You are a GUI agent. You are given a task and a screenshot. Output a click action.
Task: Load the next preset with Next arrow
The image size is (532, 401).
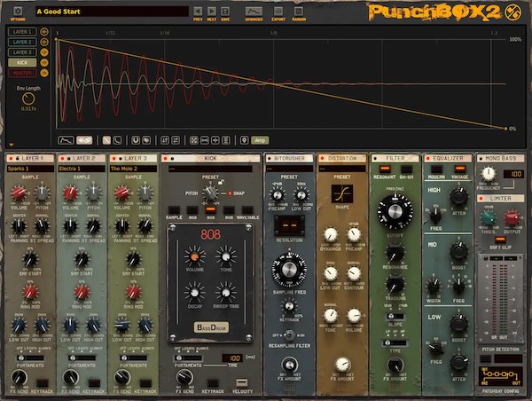pyautogui.click(x=212, y=12)
